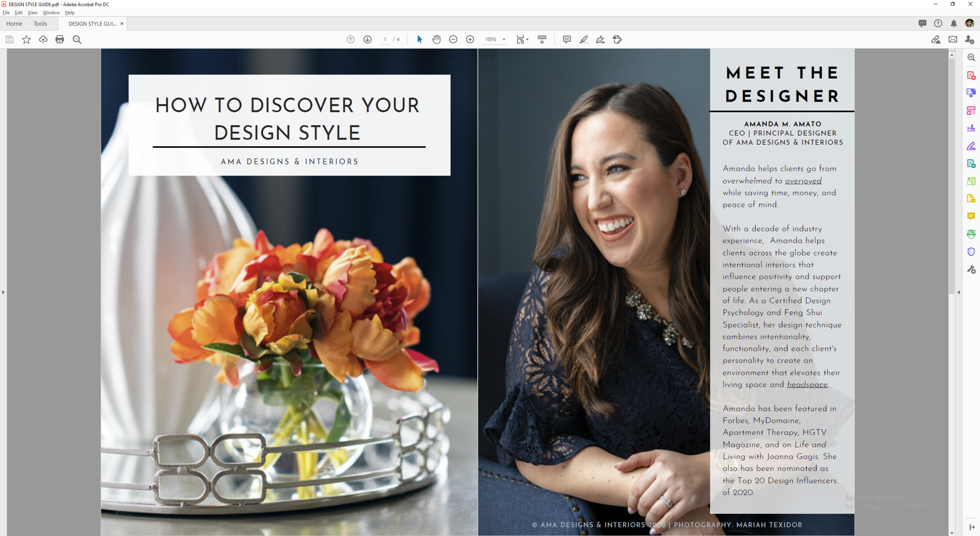Expand the left navigation pane arrow
The image size is (980, 536).
click(x=3, y=292)
